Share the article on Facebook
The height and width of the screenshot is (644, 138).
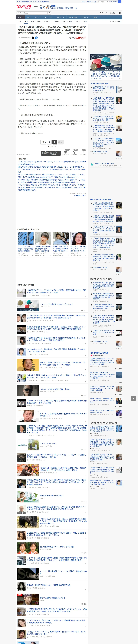click(36, 38)
